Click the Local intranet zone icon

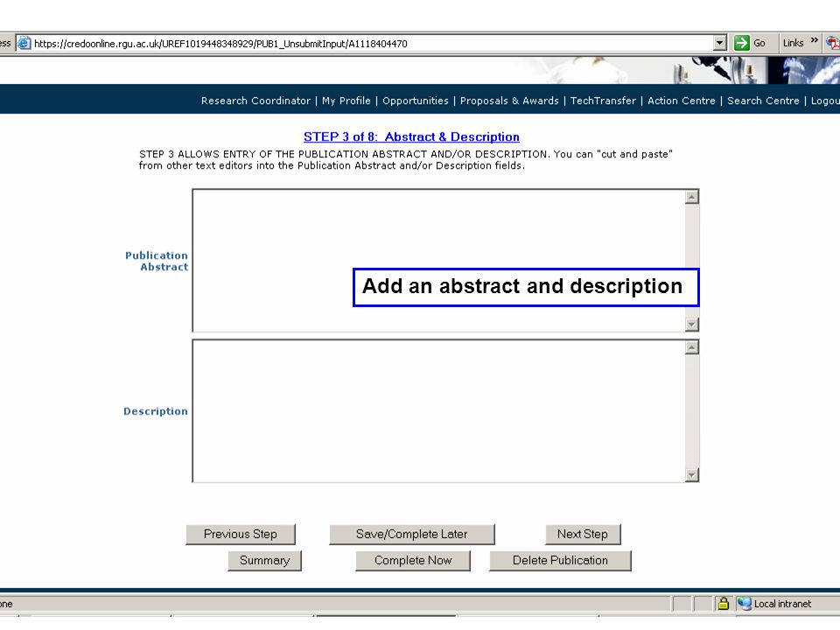click(x=744, y=604)
